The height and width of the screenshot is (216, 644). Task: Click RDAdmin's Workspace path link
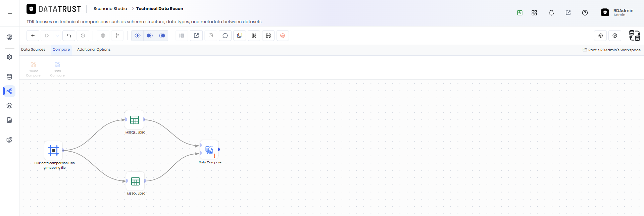(621, 50)
